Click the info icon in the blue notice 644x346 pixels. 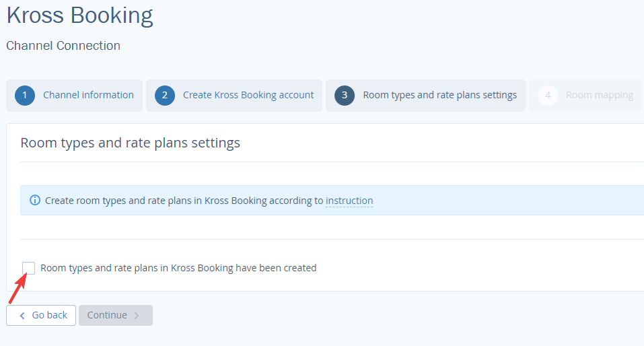tap(35, 200)
